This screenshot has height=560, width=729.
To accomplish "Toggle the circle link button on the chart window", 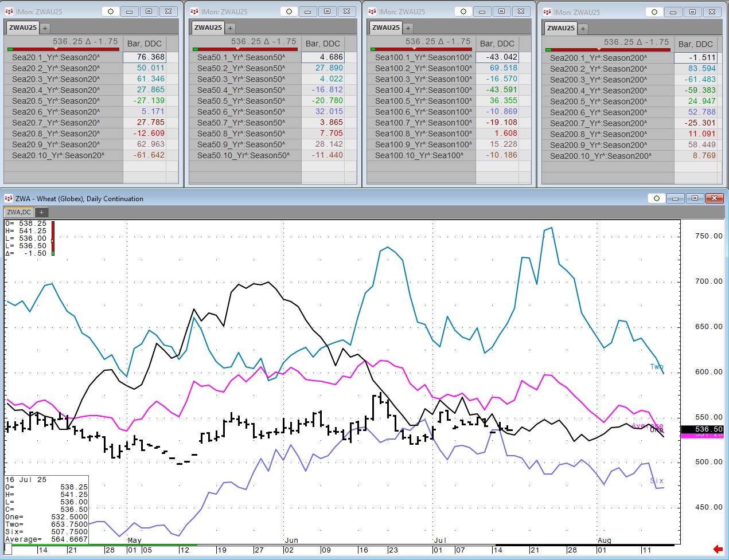I will pos(657,198).
